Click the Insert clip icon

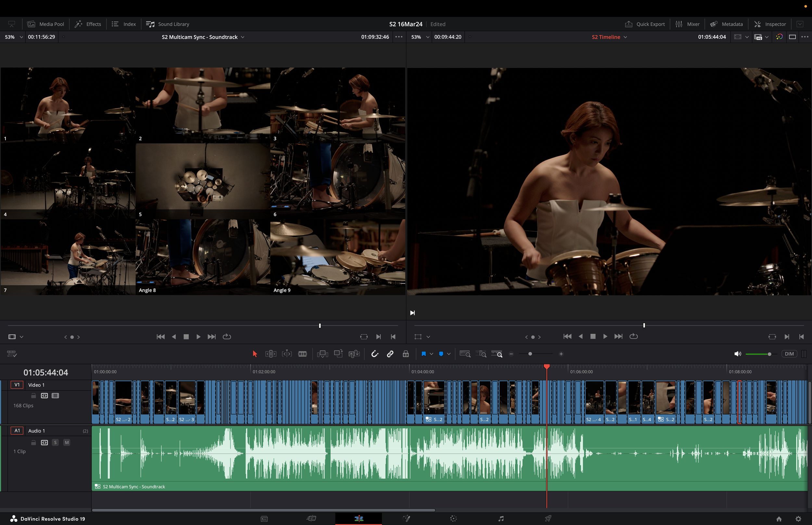pos(322,354)
